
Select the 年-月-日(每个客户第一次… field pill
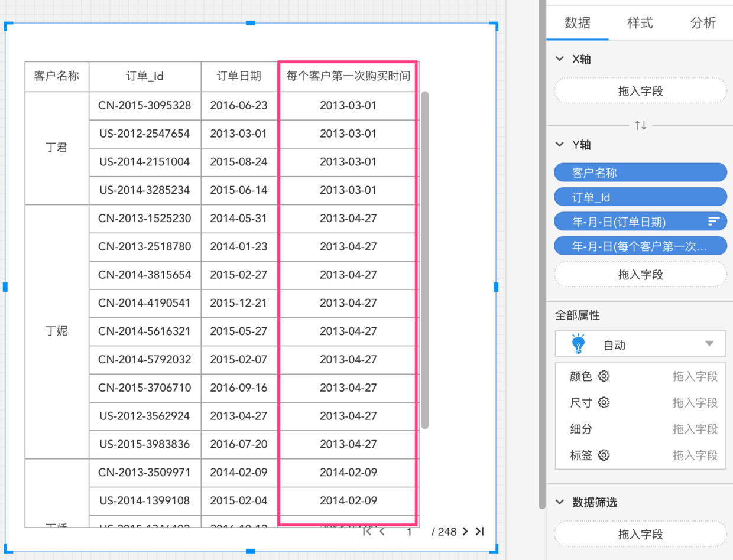(640, 246)
